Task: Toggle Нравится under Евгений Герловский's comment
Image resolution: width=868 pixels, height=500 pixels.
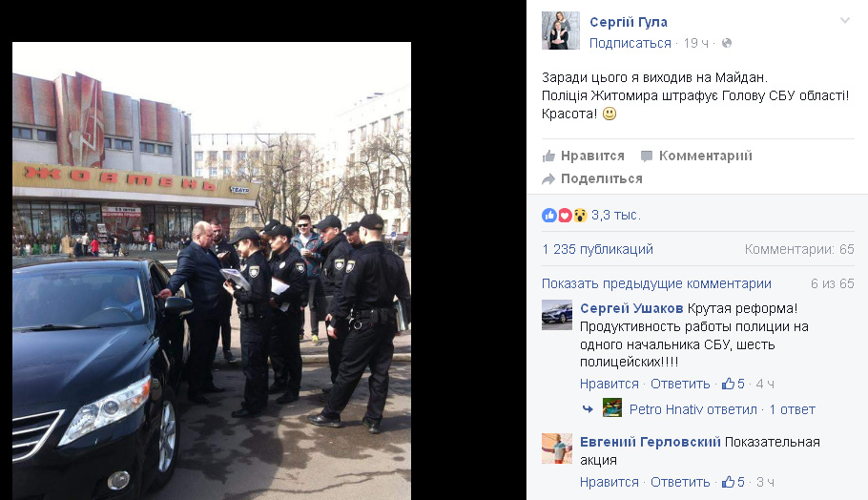Action: click(609, 482)
